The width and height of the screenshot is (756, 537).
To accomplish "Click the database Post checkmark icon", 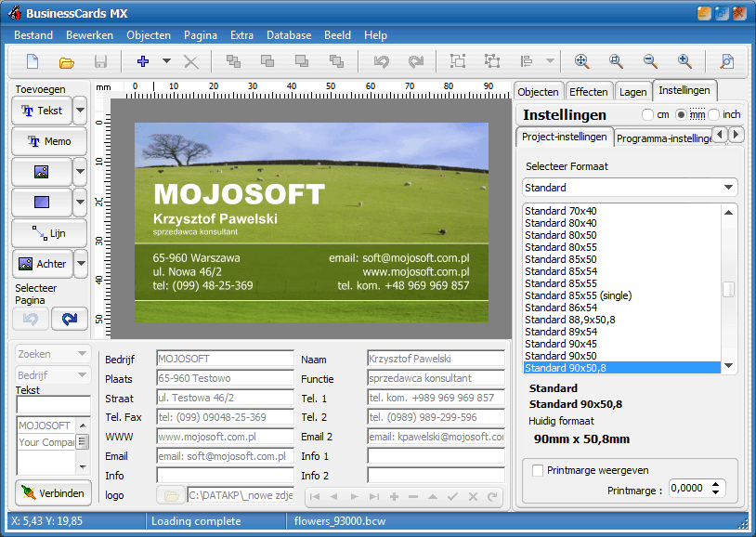I will (x=452, y=496).
